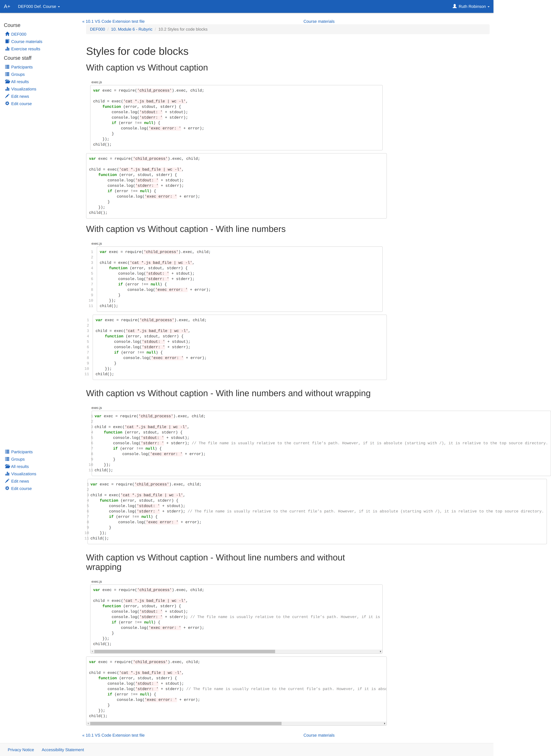Click the A+ logo in navbar
The width and height of the screenshot is (551, 756).
(7, 6)
